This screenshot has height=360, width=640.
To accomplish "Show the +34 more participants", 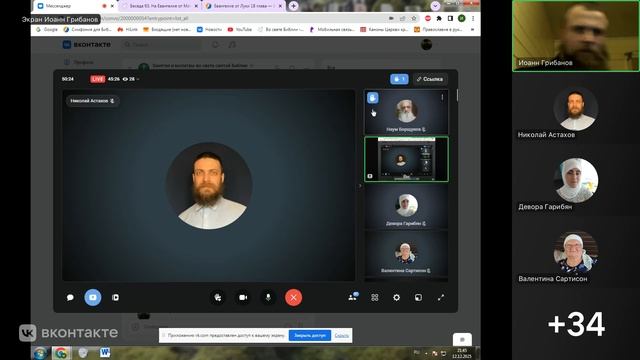I will tap(576, 324).
